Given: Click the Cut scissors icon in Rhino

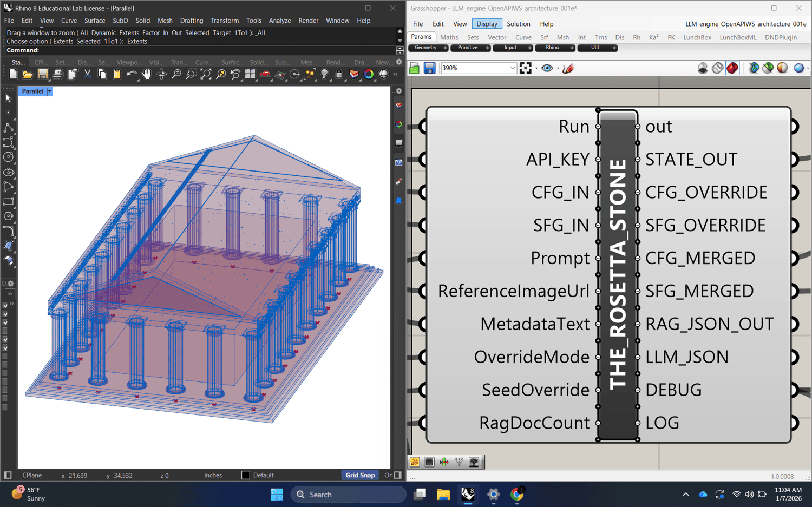Looking at the screenshot, I should coord(87,75).
